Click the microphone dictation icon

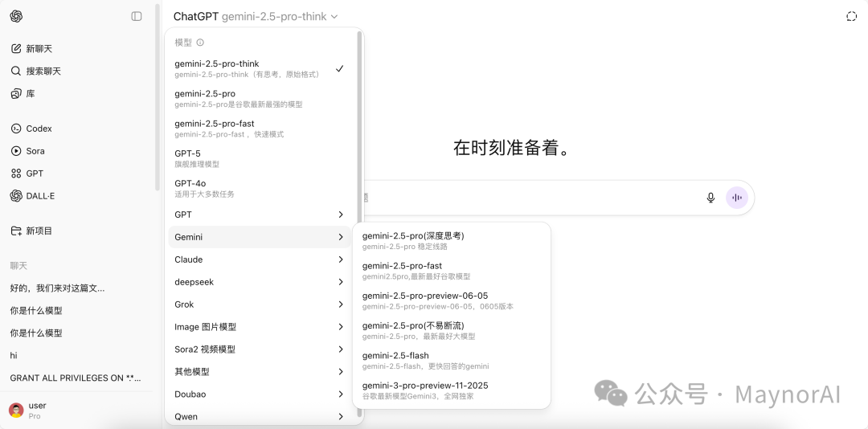click(710, 198)
